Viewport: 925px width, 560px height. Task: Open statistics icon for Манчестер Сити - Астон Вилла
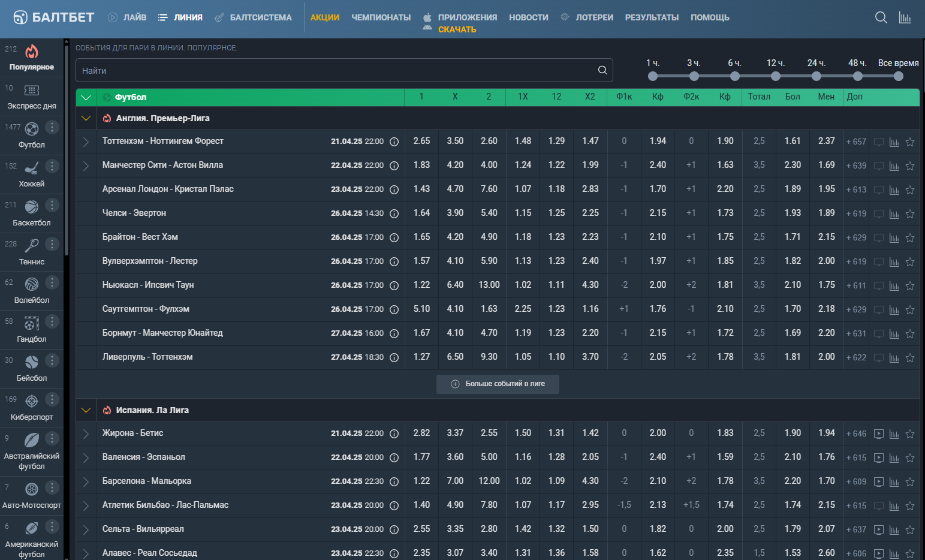pos(894,166)
